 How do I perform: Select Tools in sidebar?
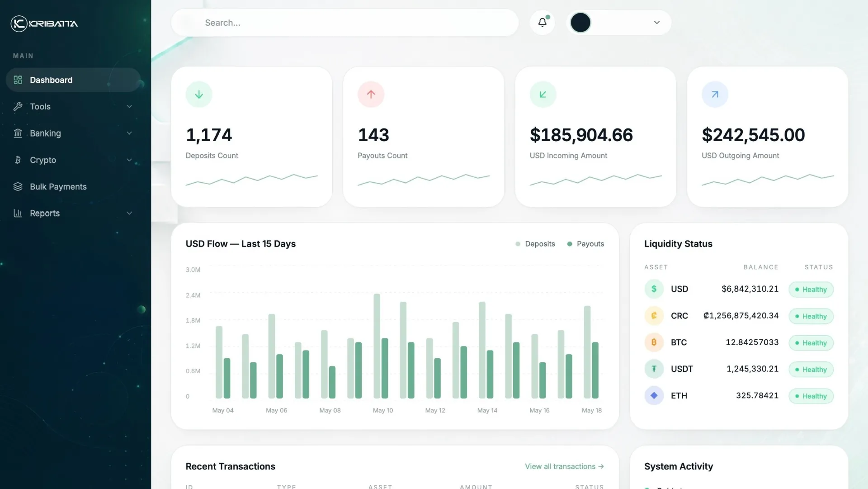point(73,107)
